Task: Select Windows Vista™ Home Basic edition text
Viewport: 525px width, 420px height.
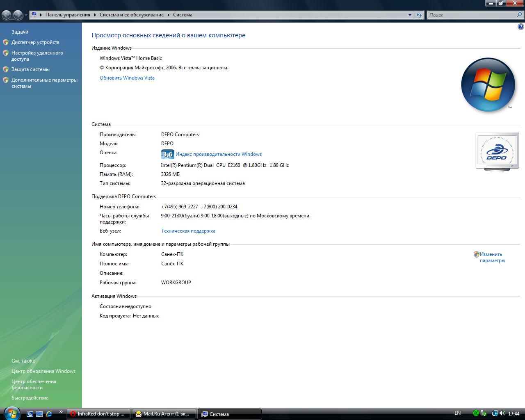Action: 131,58
